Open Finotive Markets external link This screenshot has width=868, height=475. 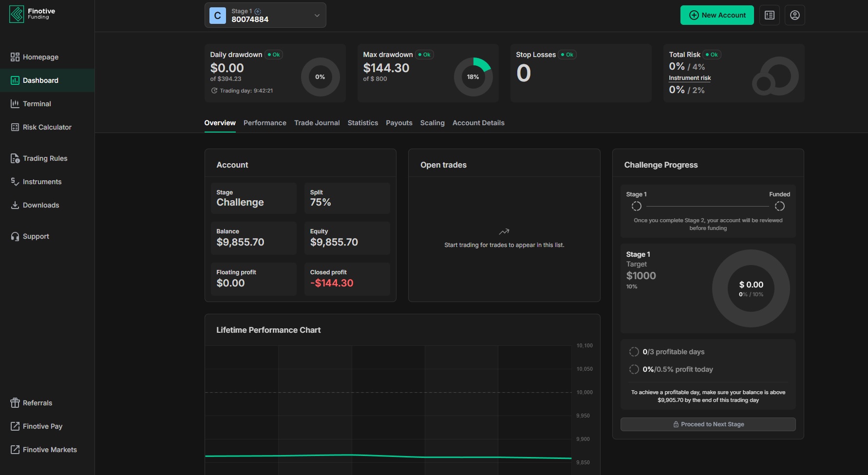tap(49, 450)
